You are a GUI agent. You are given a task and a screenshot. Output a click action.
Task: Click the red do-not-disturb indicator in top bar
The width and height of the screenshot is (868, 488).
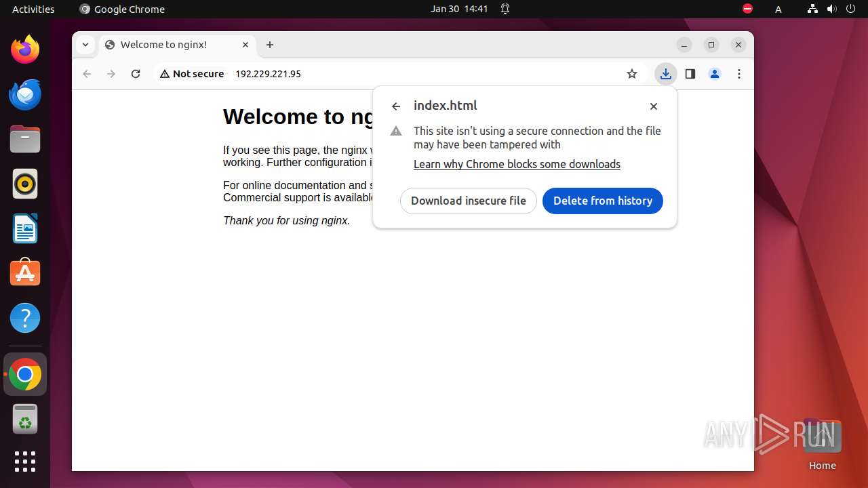pyautogui.click(x=747, y=9)
